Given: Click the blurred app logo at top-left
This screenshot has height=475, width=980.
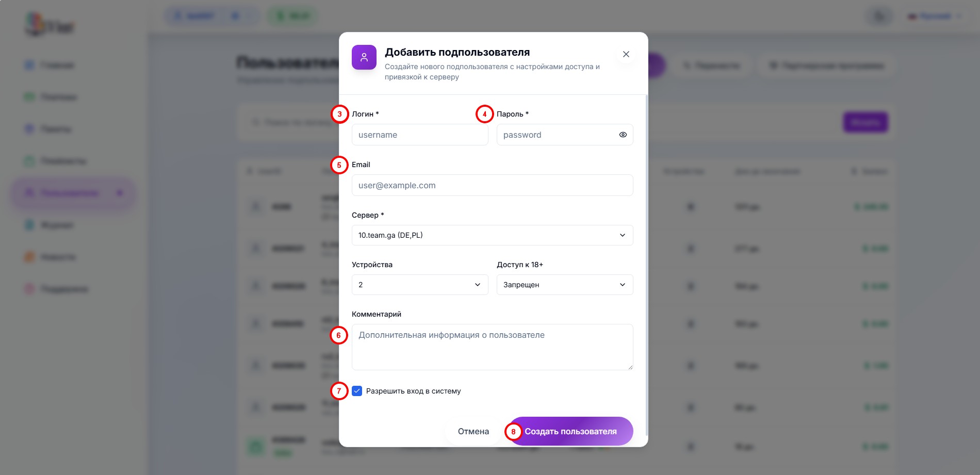Looking at the screenshot, I should (x=50, y=25).
